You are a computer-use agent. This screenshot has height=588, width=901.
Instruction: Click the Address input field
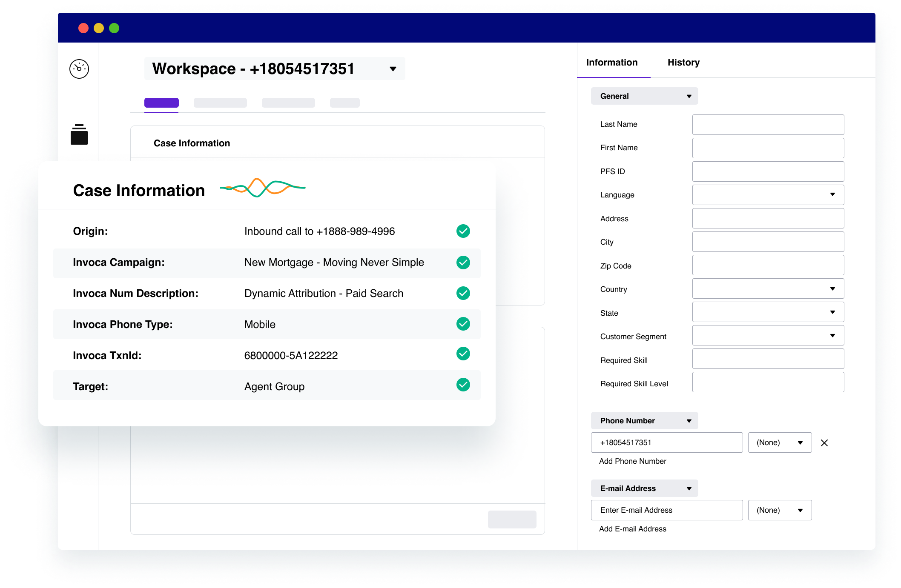[768, 218]
